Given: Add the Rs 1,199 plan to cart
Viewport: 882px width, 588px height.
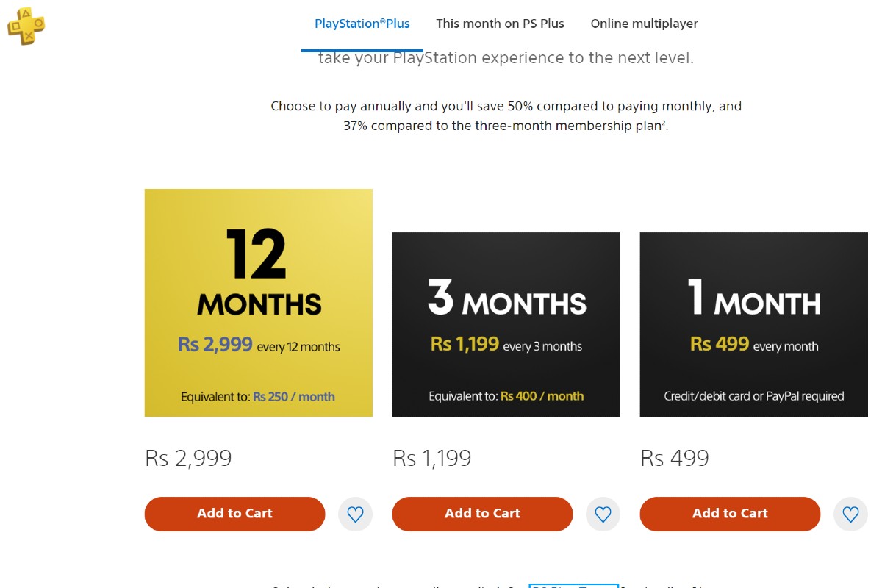Looking at the screenshot, I should 482,514.
